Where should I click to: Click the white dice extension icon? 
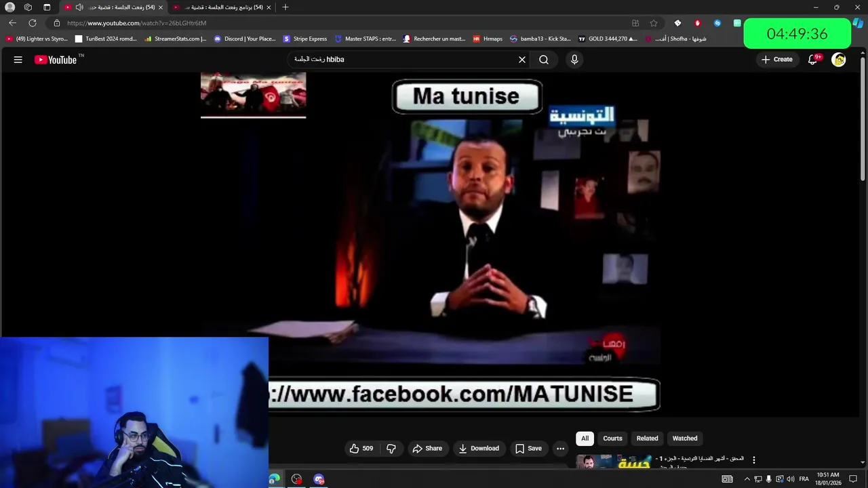[x=677, y=23]
